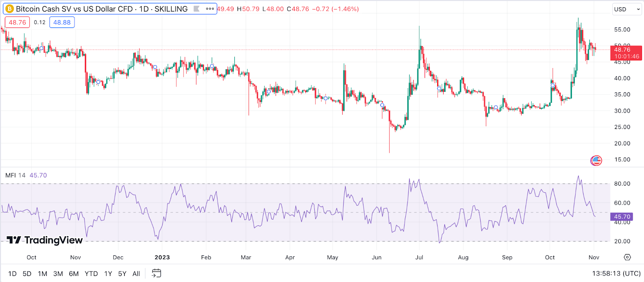Click the low value L48.00 in header
Image resolution: width=644 pixels, height=282 pixels.
pyautogui.click(x=273, y=9)
